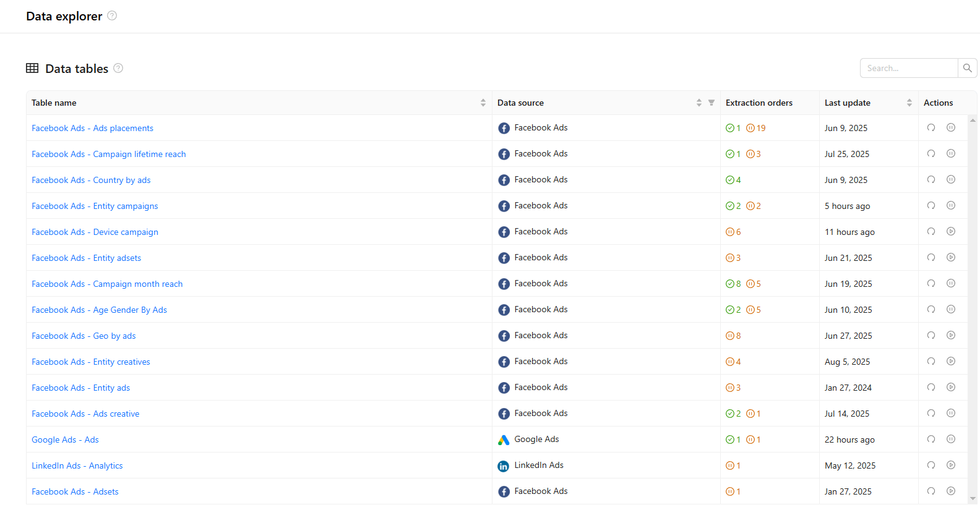Open Facebook Ads - Ads placements table
This screenshot has height=510, width=980.
tap(92, 128)
